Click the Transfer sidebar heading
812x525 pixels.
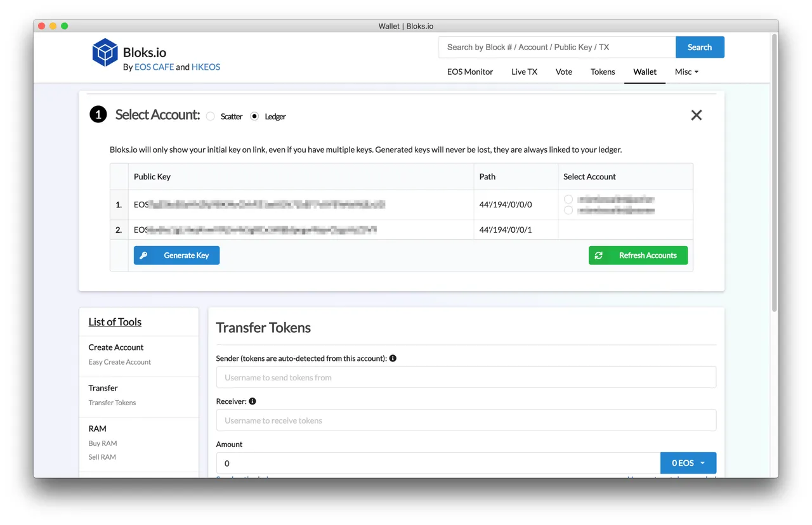pos(103,387)
